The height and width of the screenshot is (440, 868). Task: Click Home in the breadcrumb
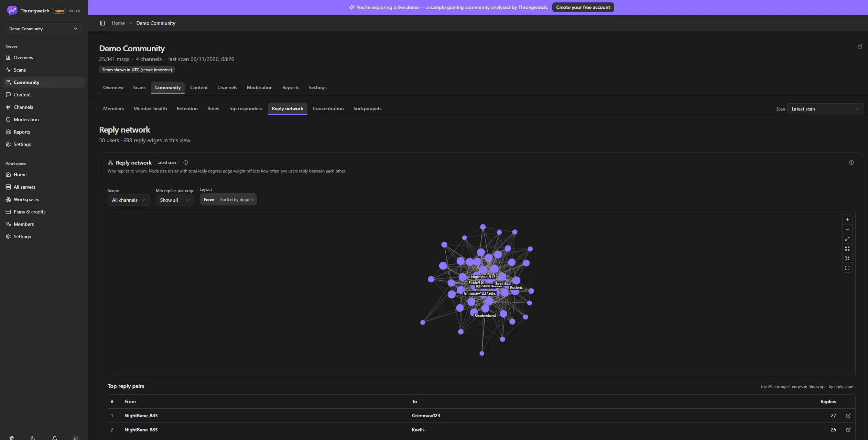[x=118, y=23]
